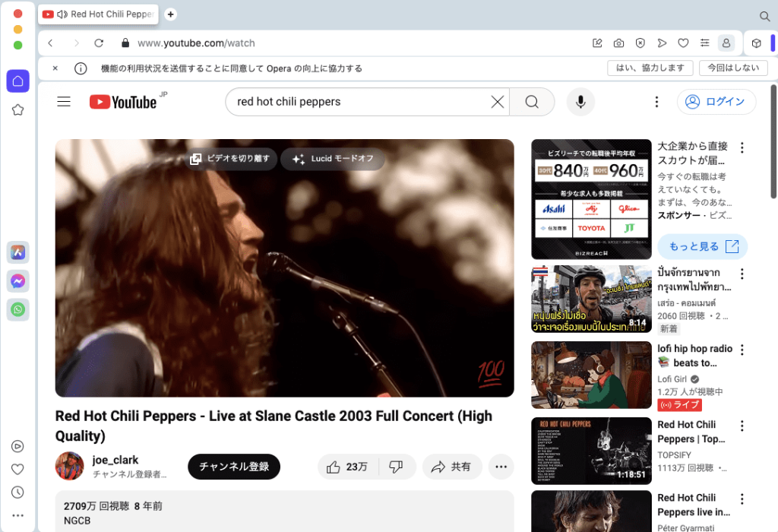Open joe_clark channel avatar
The image size is (778, 532).
pyautogui.click(x=69, y=466)
